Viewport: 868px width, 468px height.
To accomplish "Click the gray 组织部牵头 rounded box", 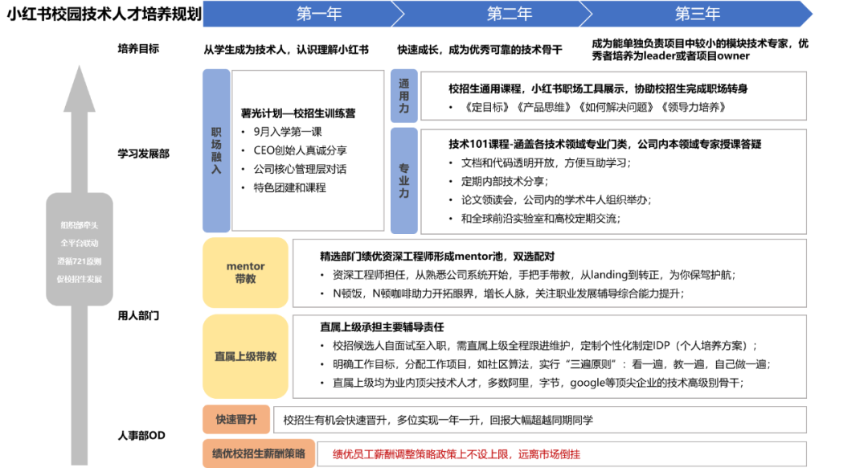I will pos(79,249).
